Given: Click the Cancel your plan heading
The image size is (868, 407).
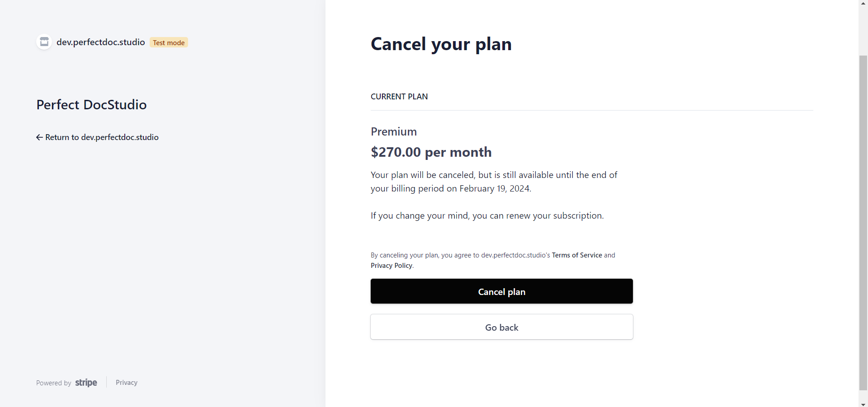Looking at the screenshot, I should click(441, 44).
